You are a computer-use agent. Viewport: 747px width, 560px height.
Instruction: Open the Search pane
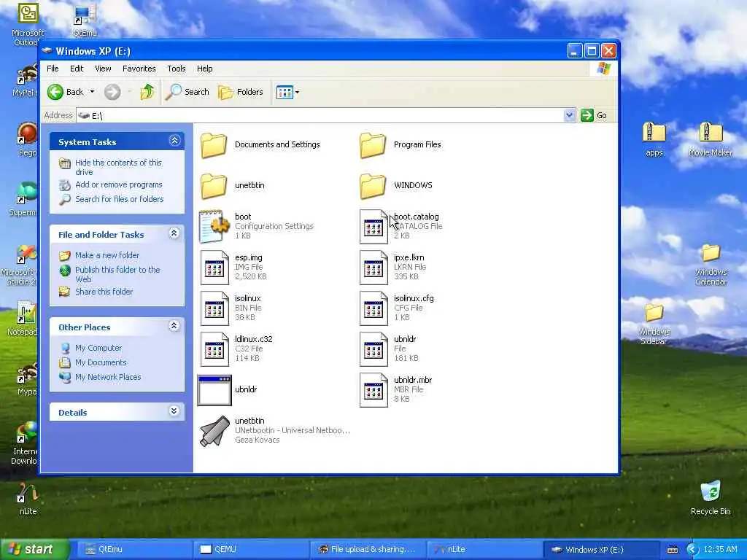coord(187,92)
